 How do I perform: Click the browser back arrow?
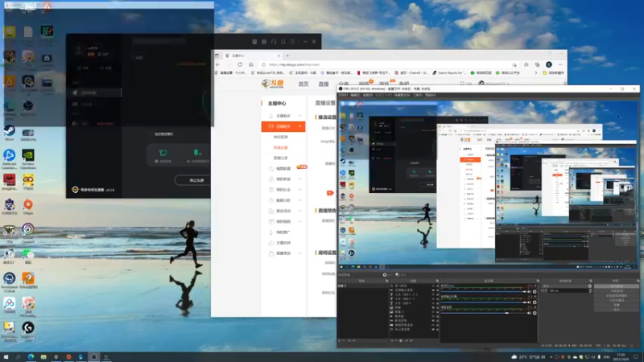coord(218,64)
